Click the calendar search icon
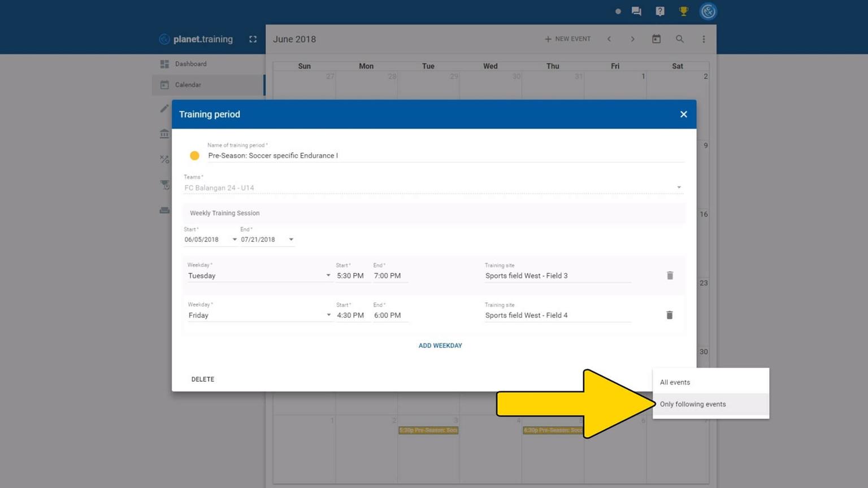868x488 pixels. point(679,39)
